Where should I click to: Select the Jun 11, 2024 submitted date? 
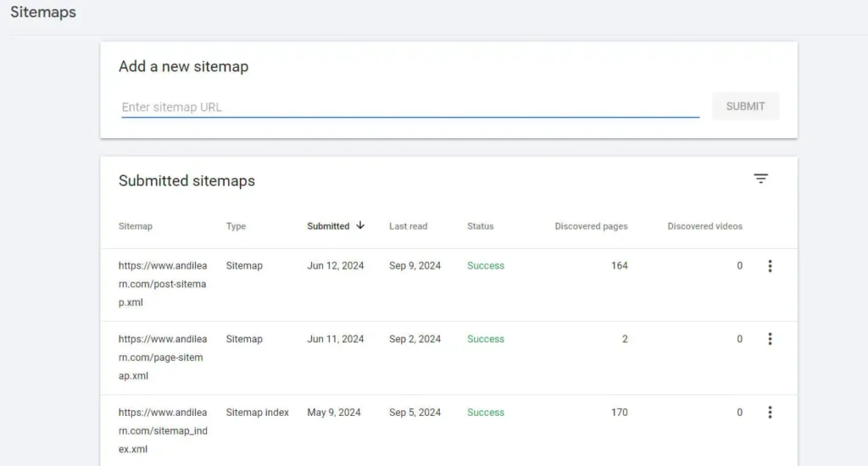[336, 339]
